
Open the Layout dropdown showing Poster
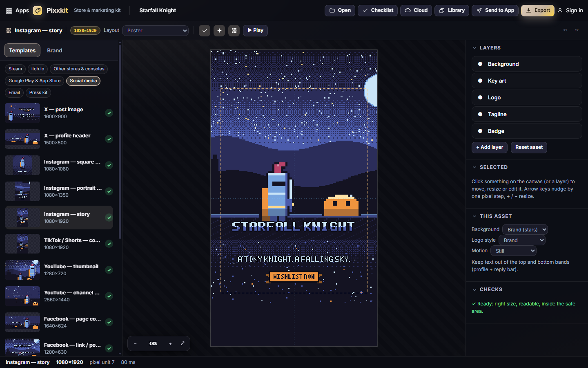[156, 31]
